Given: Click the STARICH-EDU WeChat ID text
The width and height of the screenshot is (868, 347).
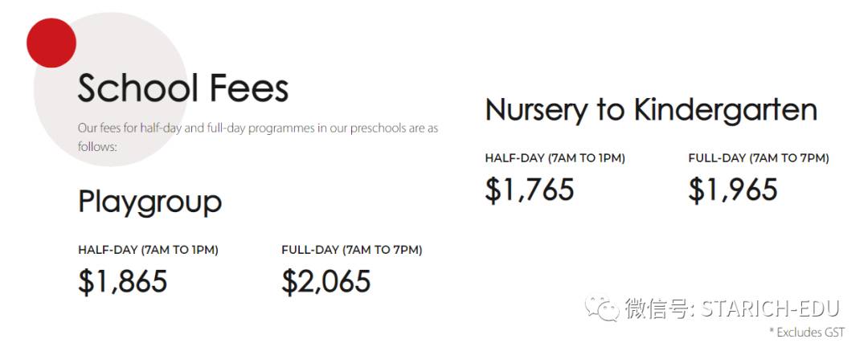Looking at the screenshot, I should 770,308.
